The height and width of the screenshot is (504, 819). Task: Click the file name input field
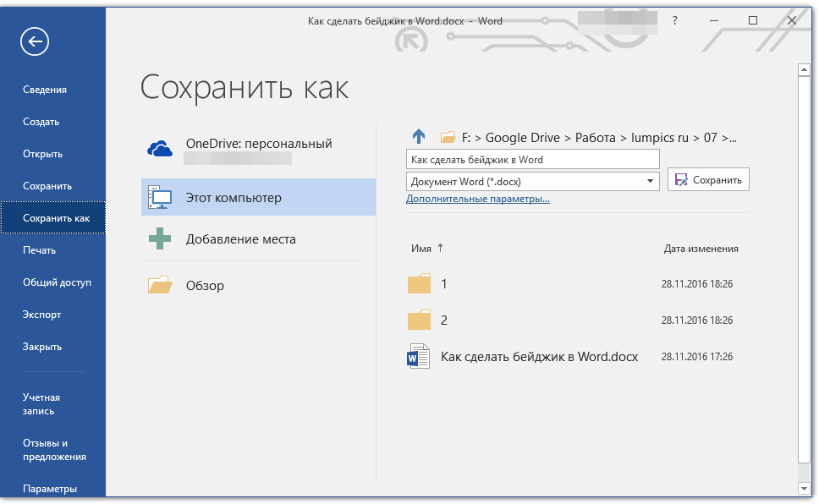click(532, 159)
